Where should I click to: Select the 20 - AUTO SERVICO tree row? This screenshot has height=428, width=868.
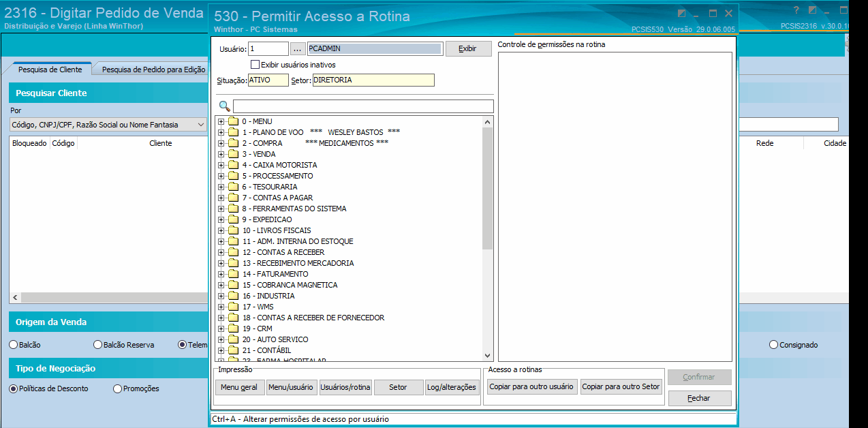[275, 339]
